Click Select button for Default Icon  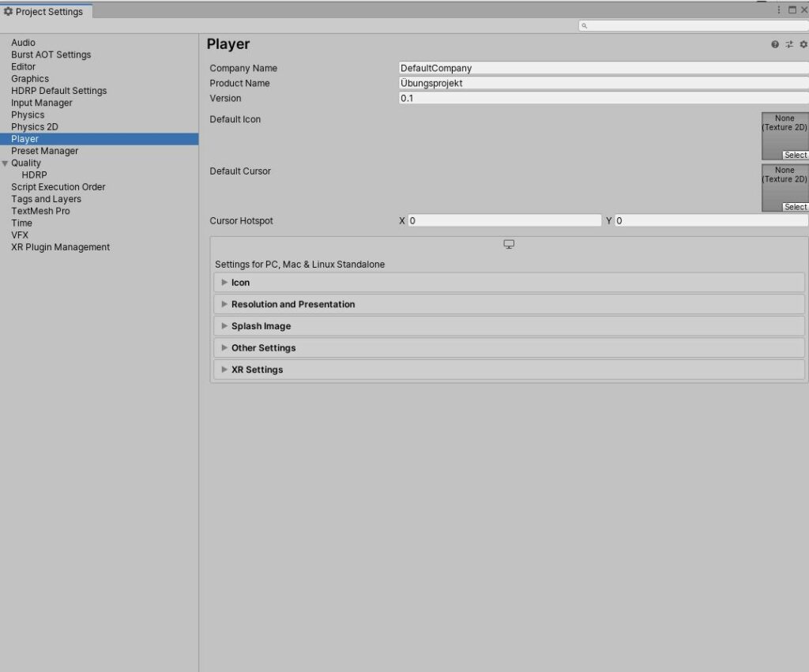[795, 156]
